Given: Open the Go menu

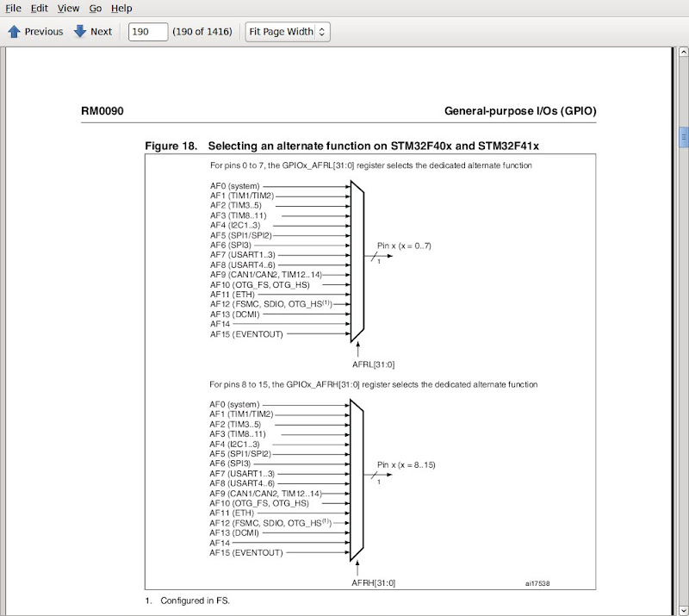Looking at the screenshot, I should [x=96, y=9].
